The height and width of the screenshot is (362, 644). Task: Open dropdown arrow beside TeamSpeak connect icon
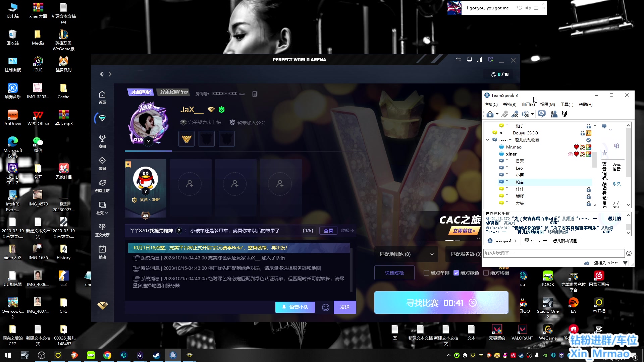[497, 114]
